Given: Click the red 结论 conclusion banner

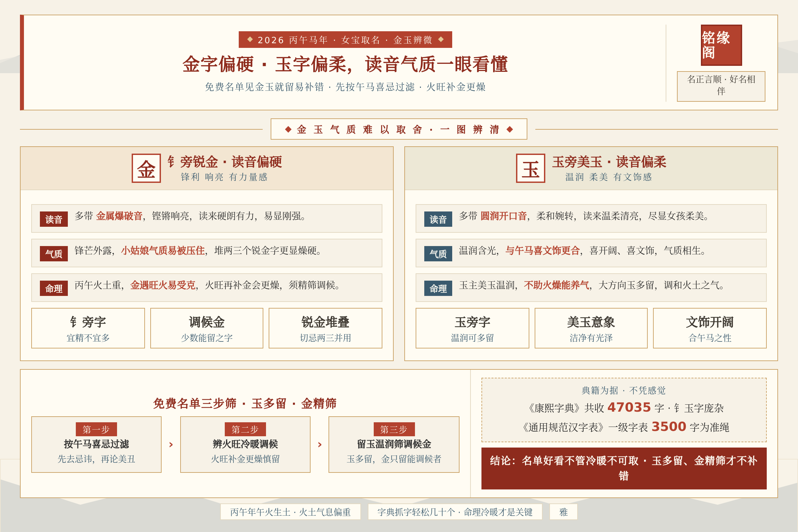Looking at the screenshot, I should point(624,468).
